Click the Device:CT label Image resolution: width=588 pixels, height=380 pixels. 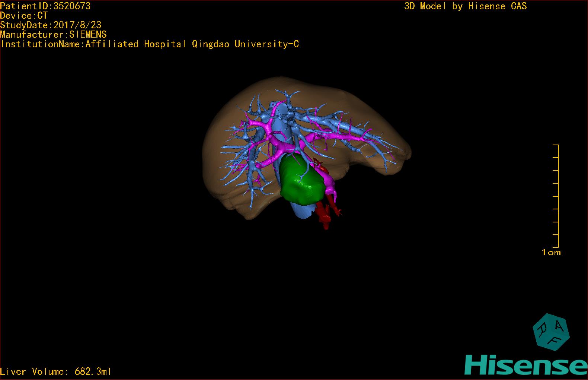24,16
